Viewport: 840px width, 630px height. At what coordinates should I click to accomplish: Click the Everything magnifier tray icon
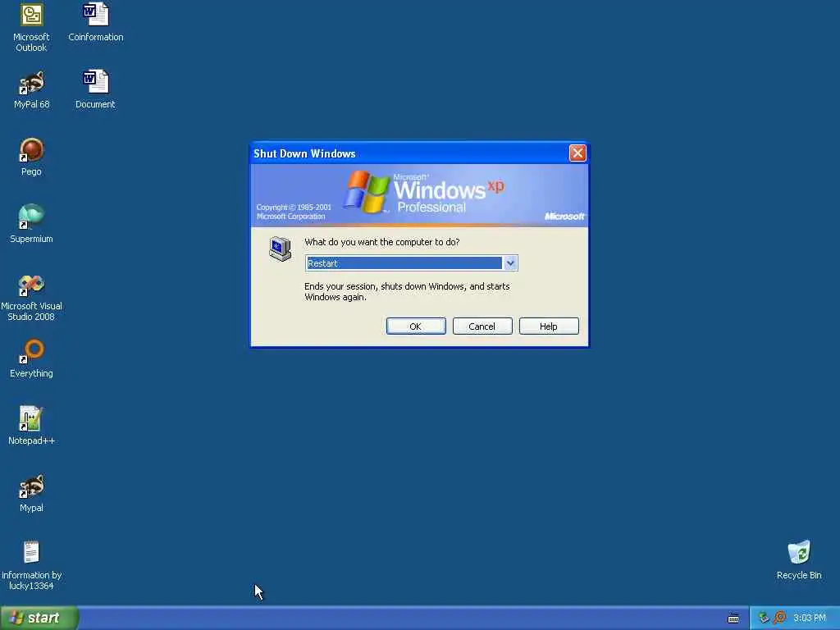pos(779,618)
